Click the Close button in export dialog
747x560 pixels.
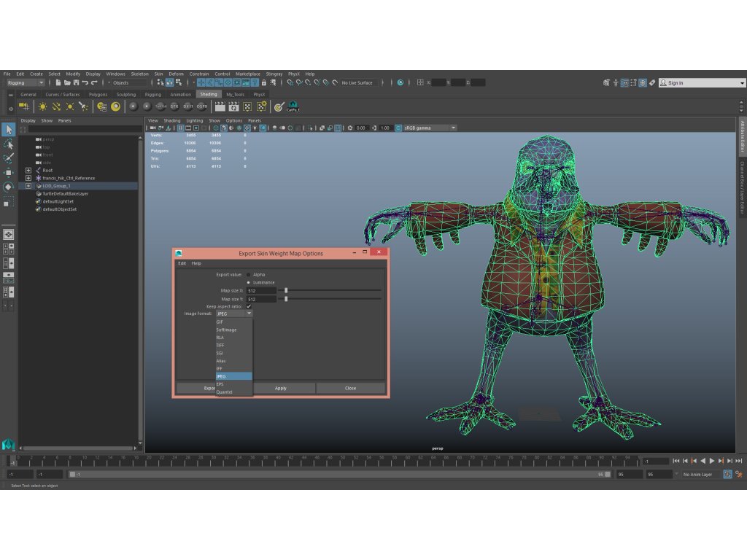(351, 388)
